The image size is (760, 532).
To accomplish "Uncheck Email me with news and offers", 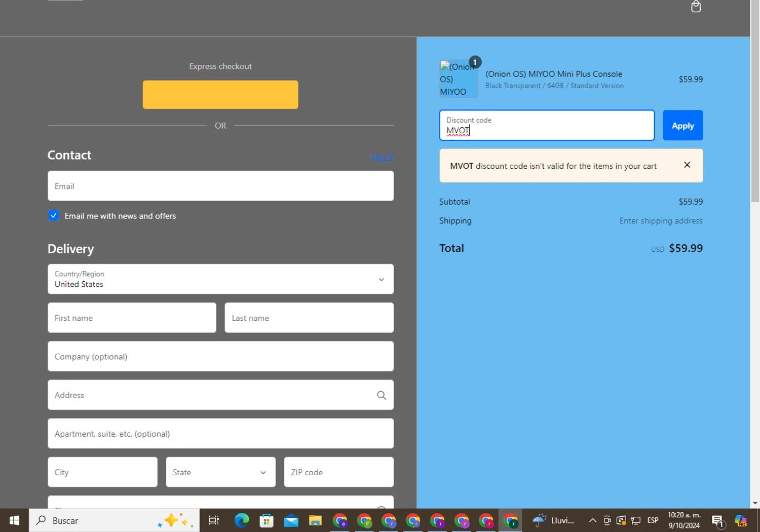I will click(x=54, y=215).
